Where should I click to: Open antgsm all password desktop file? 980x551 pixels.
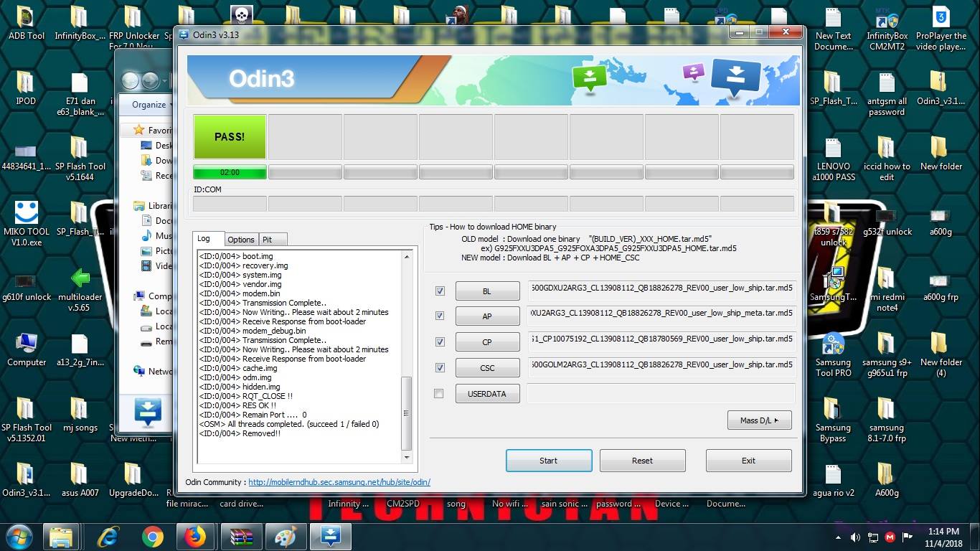887,94
